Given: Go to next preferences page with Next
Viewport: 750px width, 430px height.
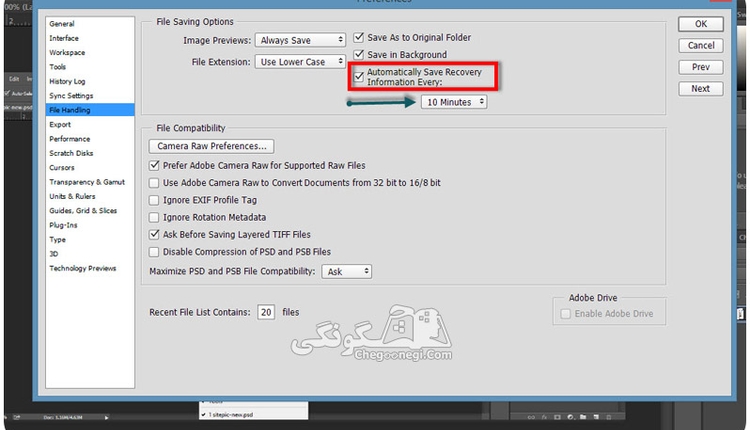Looking at the screenshot, I should point(701,88).
